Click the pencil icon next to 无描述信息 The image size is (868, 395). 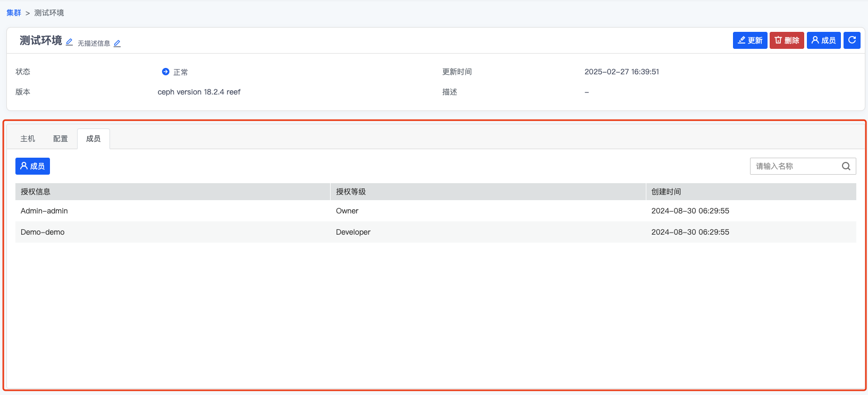pos(117,44)
